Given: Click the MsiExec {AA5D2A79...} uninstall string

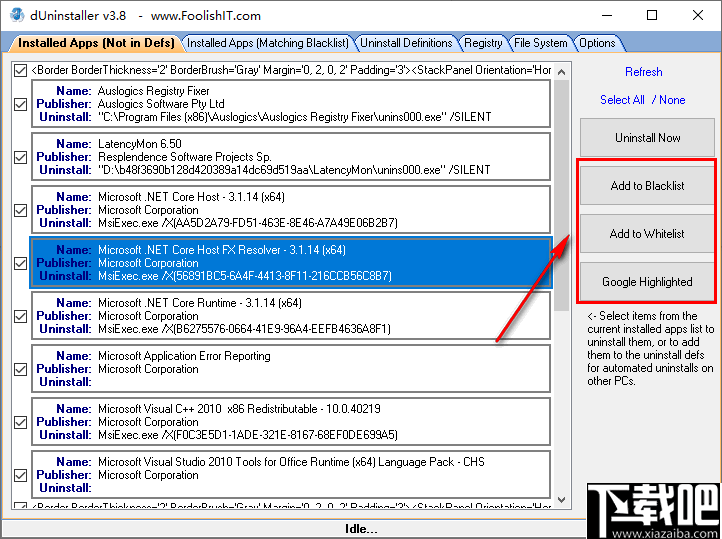Looking at the screenshot, I should pos(247,223).
